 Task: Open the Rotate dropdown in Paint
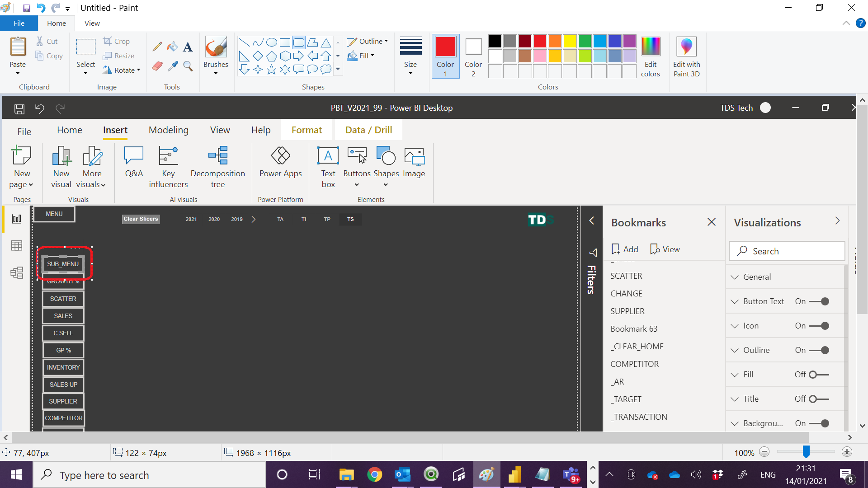pos(121,70)
